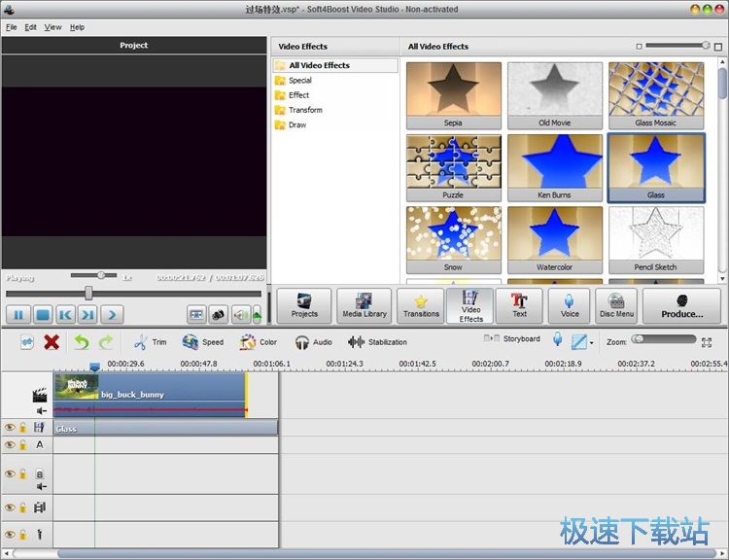The height and width of the screenshot is (560, 729).
Task: Take a snapshot with the camera icon
Action: click(x=218, y=315)
